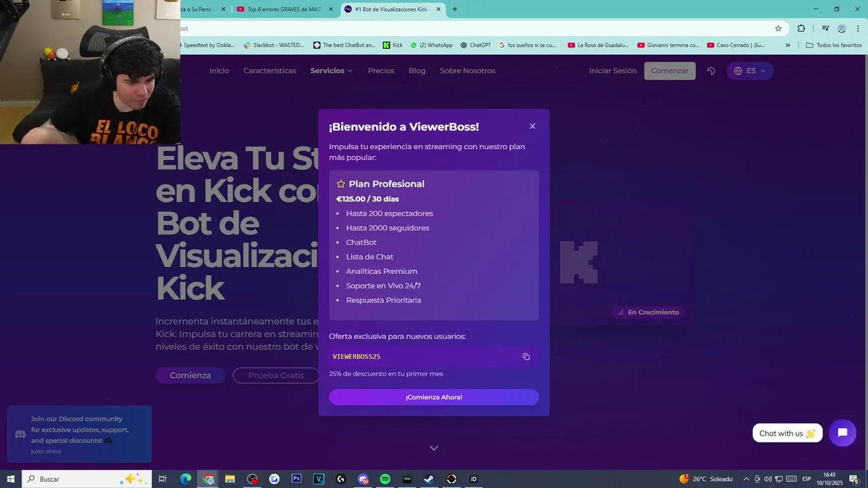Viewport: 868px width, 488px height.
Task: Open the volume control in system tray
Action: click(768, 479)
